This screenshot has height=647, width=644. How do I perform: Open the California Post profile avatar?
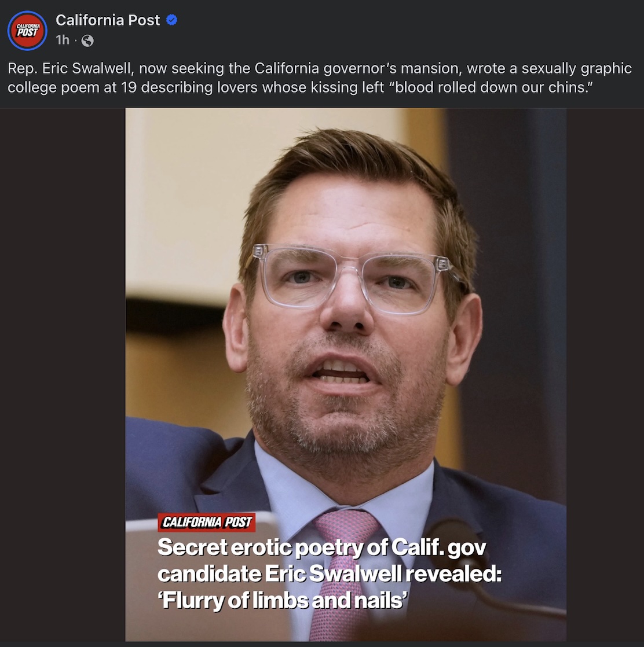[27, 31]
